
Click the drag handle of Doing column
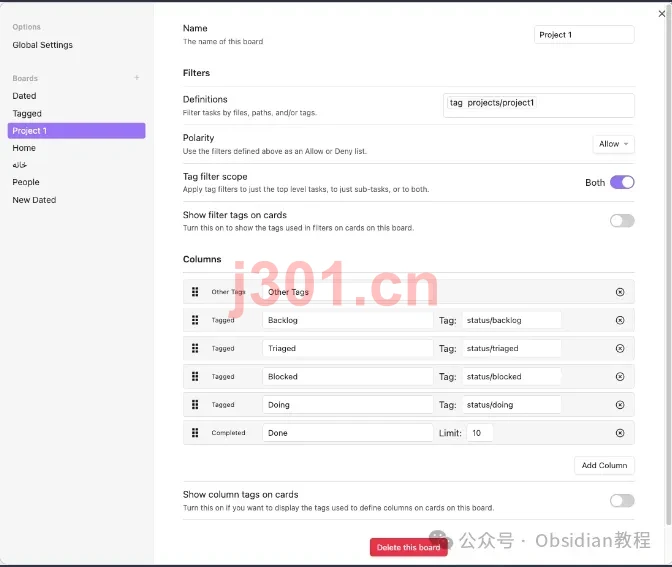tap(195, 405)
